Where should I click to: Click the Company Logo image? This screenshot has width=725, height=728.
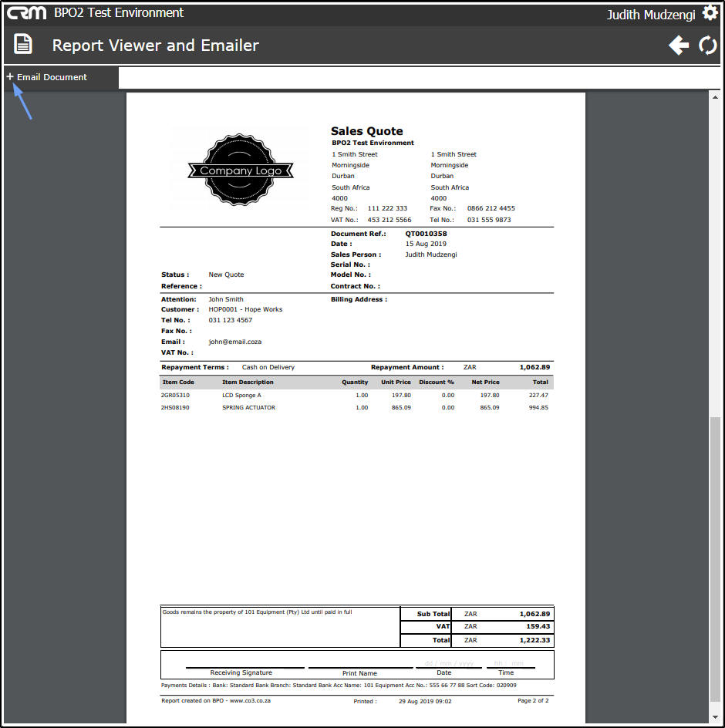point(240,170)
